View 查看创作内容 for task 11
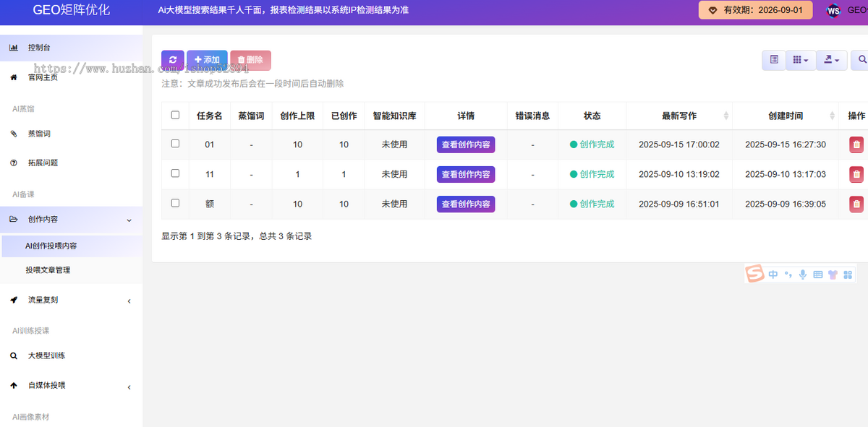Image resolution: width=868 pixels, height=427 pixels. (466, 174)
